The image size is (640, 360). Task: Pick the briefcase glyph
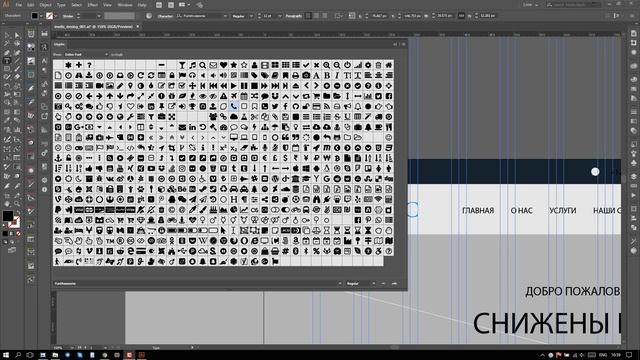[161, 117]
